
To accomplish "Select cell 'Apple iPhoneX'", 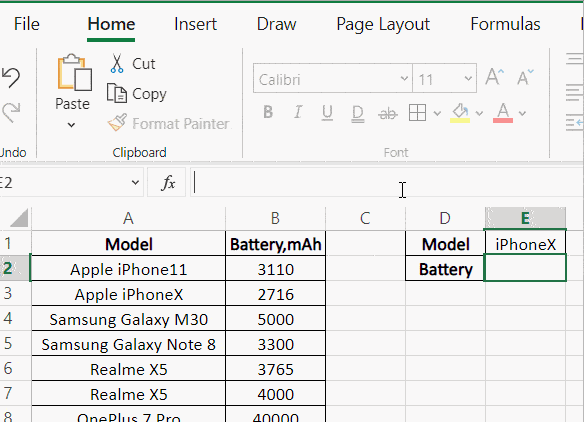I will (x=128, y=294).
